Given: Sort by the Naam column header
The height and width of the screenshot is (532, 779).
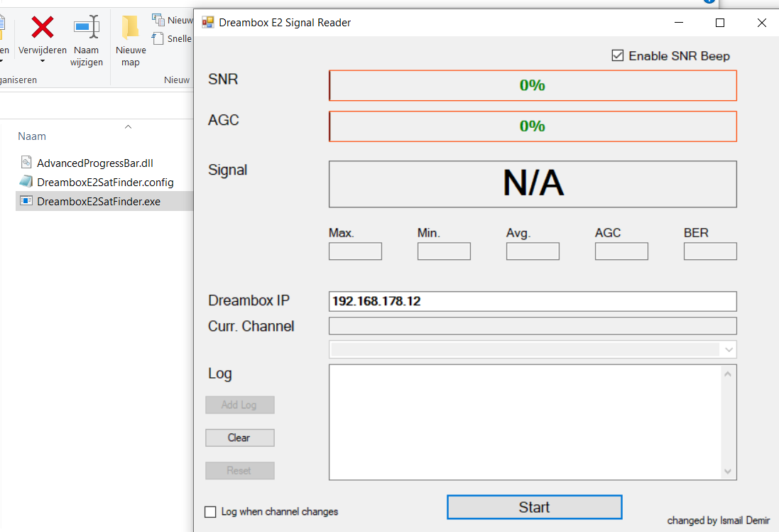Looking at the screenshot, I should pos(32,136).
